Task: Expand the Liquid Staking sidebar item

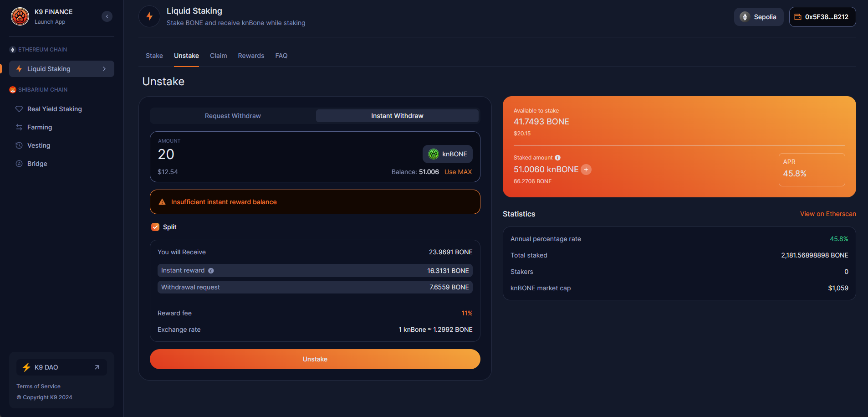Action: [104, 69]
